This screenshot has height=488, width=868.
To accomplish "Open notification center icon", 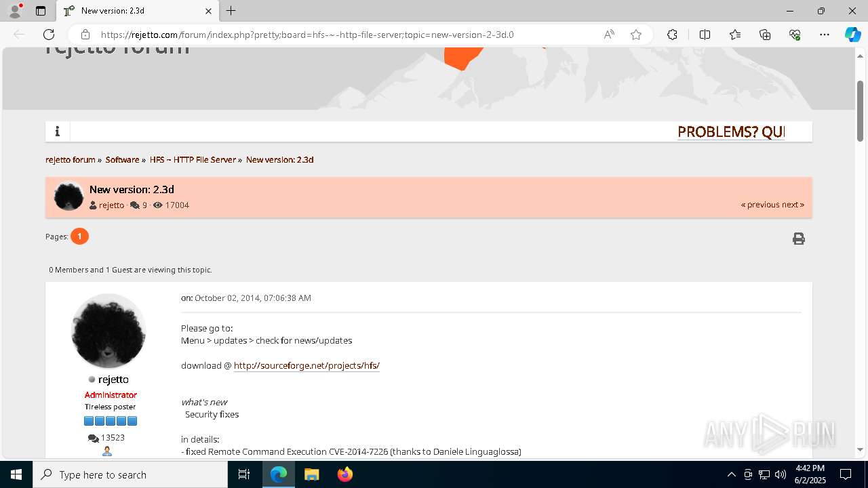I will pos(846,474).
